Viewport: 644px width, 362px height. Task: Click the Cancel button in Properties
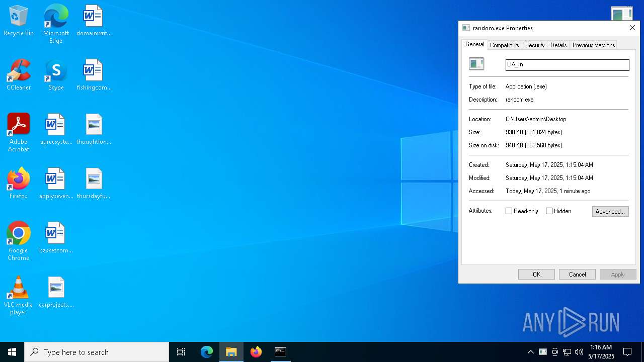point(577,274)
